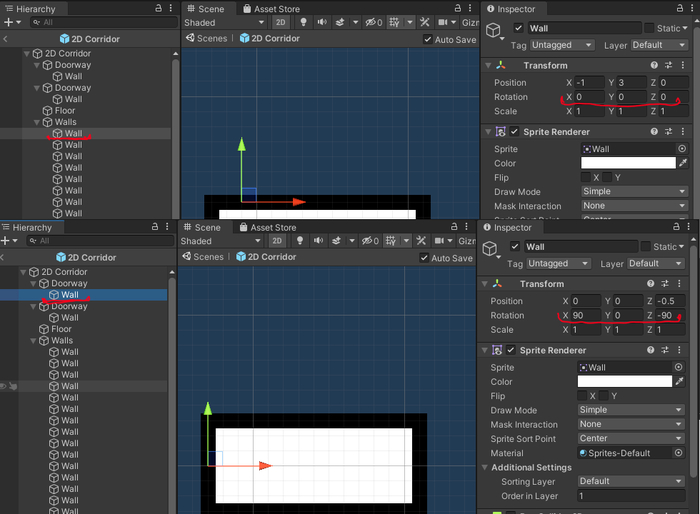Toggle the Auto Save checkbox in the top Scene view
The width and height of the screenshot is (700, 514).
click(428, 39)
